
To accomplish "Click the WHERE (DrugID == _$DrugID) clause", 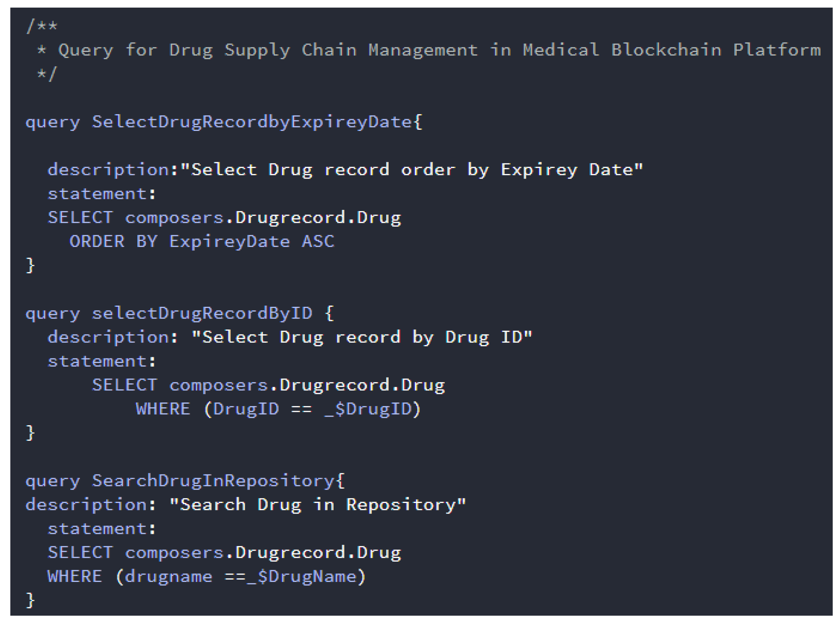I will coord(278,409).
